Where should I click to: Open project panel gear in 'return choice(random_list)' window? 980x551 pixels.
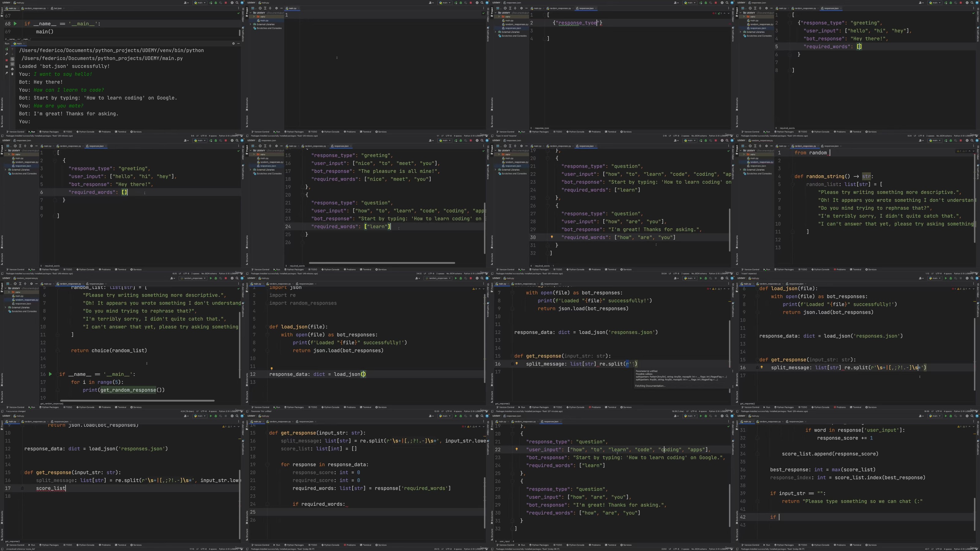32,284
